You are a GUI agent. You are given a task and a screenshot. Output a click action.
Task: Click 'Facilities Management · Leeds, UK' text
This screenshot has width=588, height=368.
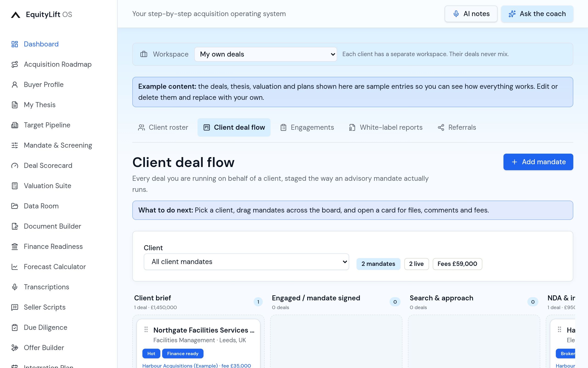[x=199, y=340]
